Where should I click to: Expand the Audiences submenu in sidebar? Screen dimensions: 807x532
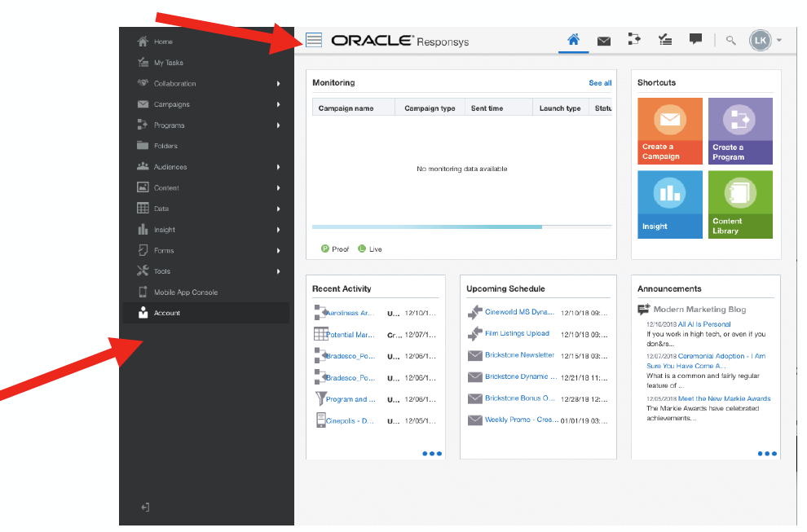point(278,167)
